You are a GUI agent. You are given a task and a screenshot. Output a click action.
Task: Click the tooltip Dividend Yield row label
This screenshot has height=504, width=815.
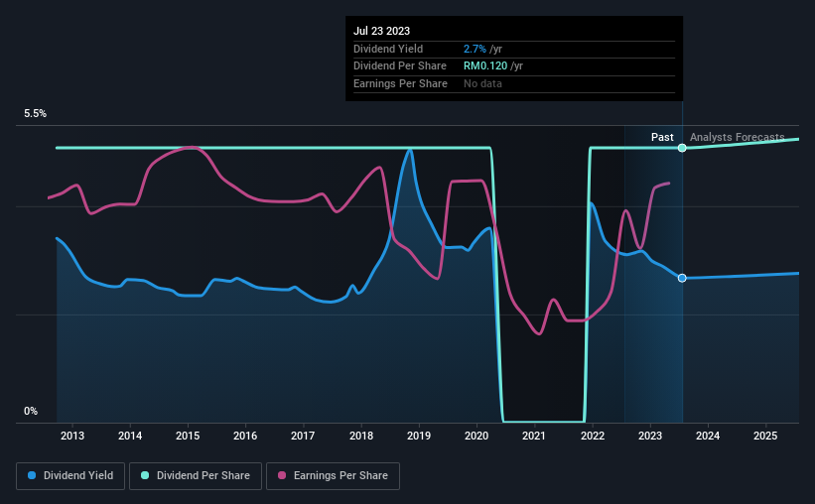(388, 49)
